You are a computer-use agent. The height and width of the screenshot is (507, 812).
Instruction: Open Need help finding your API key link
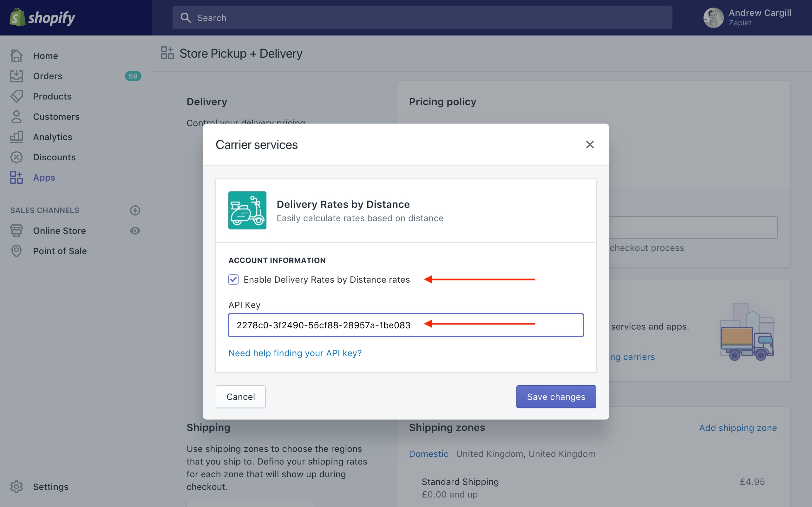click(295, 353)
